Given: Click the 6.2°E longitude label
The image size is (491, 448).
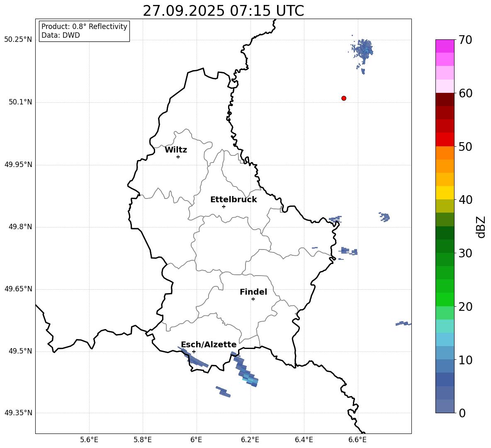Looking at the screenshot, I should pos(250,440).
